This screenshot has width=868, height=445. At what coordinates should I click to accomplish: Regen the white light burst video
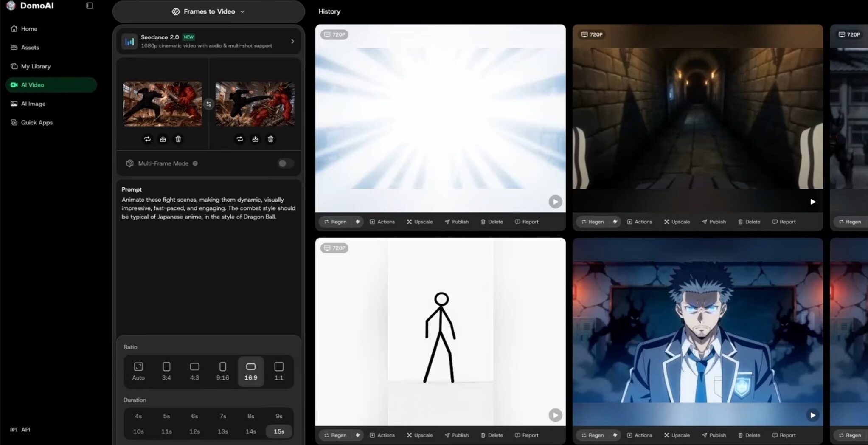click(335, 222)
